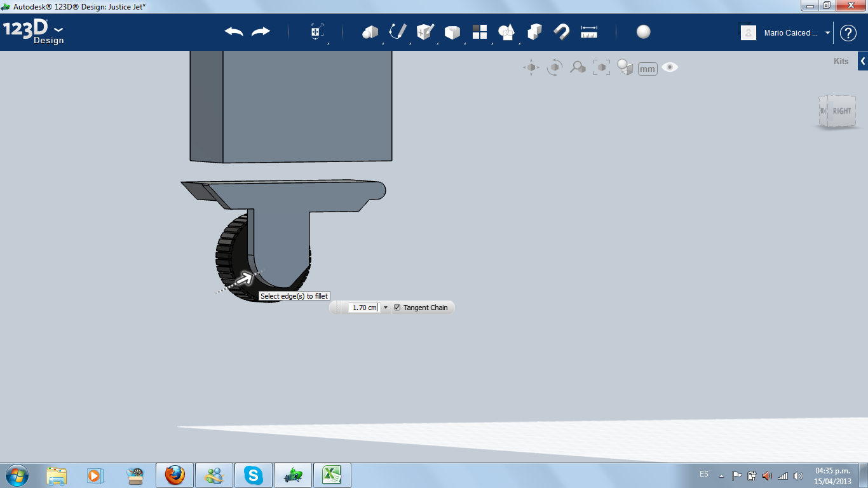Open the Combine tools menu

coord(534,32)
